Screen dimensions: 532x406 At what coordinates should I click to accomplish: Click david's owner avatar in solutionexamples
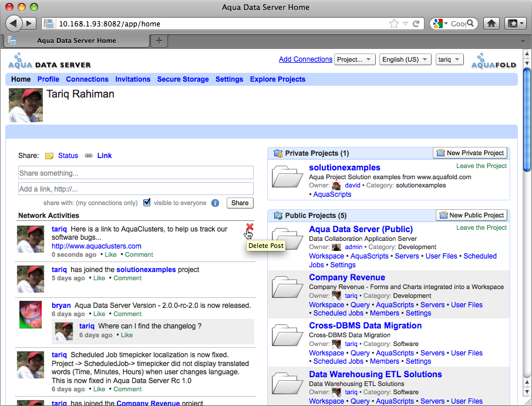tap(336, 185)
